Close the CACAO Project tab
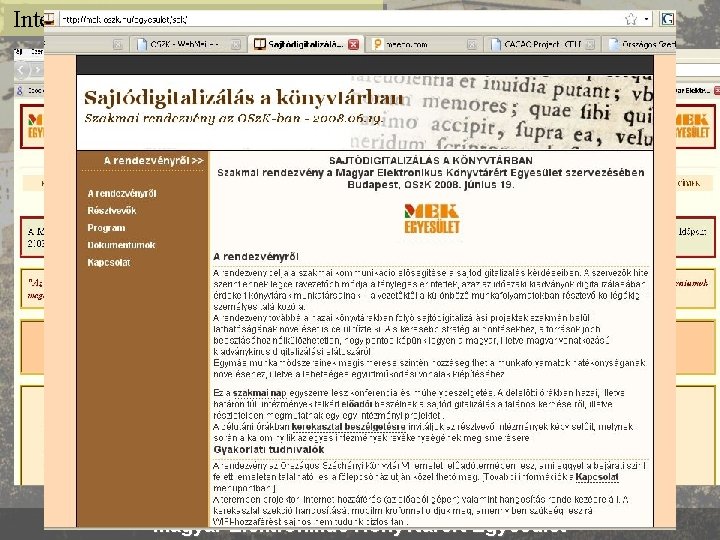The image size is (720, 540). point(590,45)
